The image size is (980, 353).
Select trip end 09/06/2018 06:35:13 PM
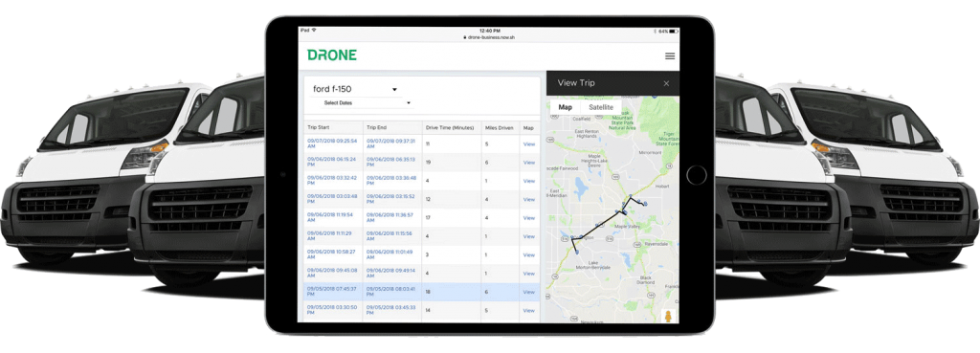(391, 163)
